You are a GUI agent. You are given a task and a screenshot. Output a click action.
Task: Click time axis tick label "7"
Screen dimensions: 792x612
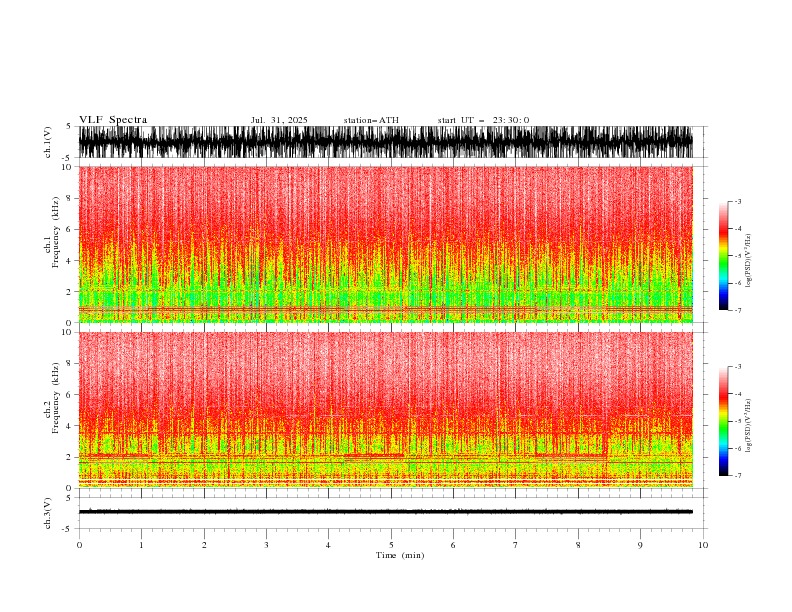click(516, 545)
